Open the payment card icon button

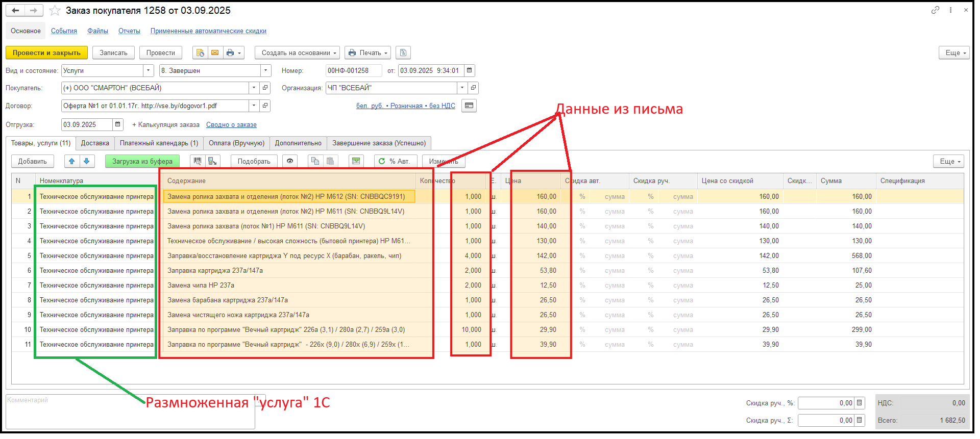[469, 106]
